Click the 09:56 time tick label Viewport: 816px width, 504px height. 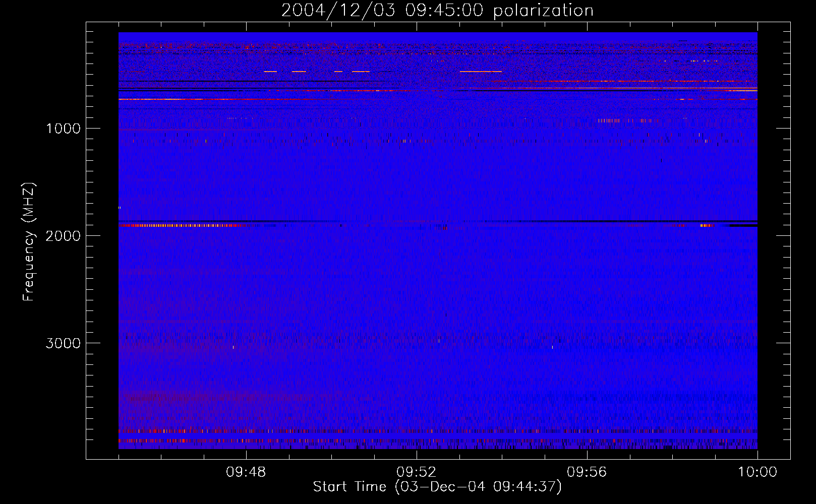tap(587, 472)
